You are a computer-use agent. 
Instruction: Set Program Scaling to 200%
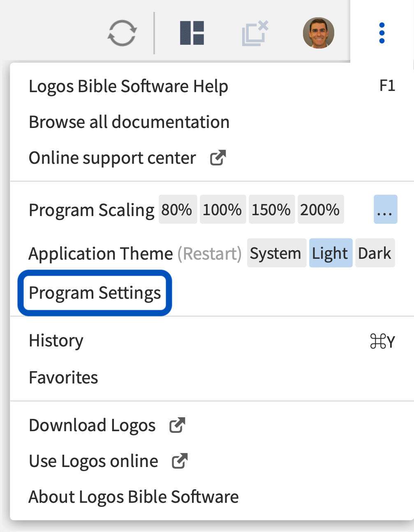(x=320, y=210)
